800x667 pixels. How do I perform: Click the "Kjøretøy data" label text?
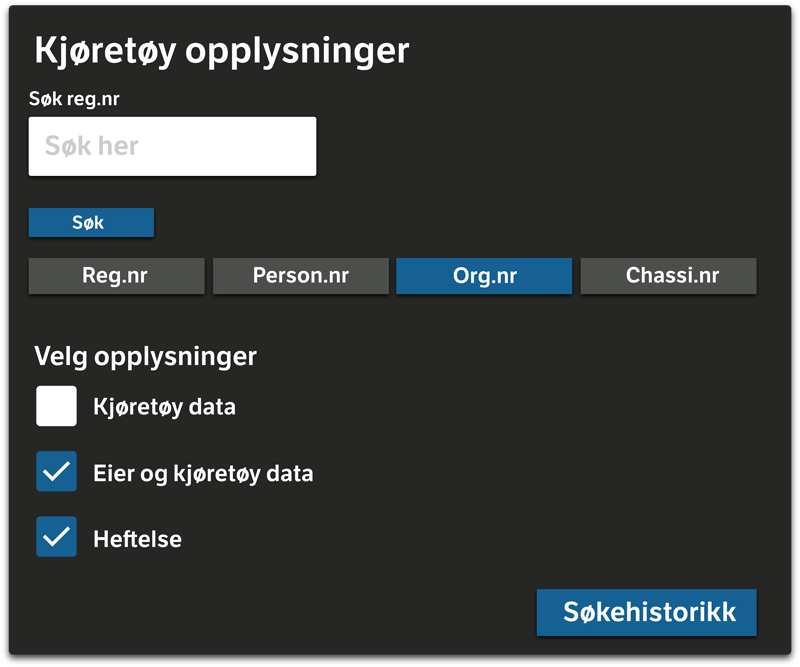tap(164, 407)
